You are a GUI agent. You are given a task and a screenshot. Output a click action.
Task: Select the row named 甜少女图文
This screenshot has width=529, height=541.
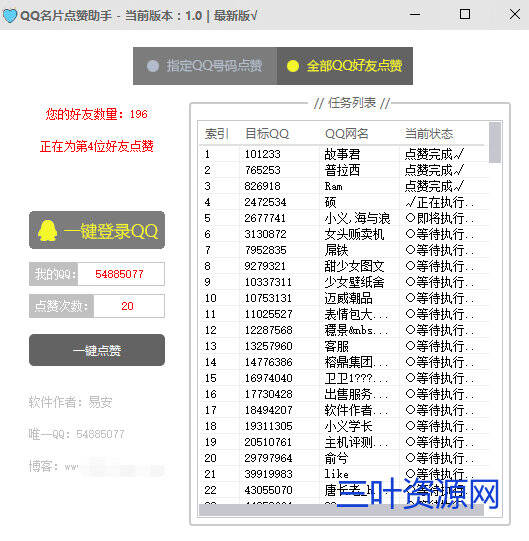coord(344,266)
